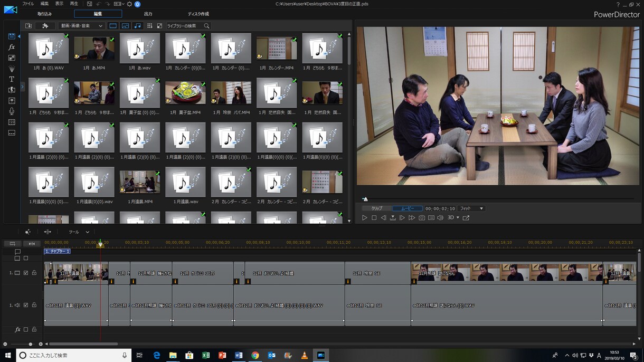Select the 1. チャプター 1 chapter marker
This screenshot has height=362, width=644.
(x=57, y=251)
